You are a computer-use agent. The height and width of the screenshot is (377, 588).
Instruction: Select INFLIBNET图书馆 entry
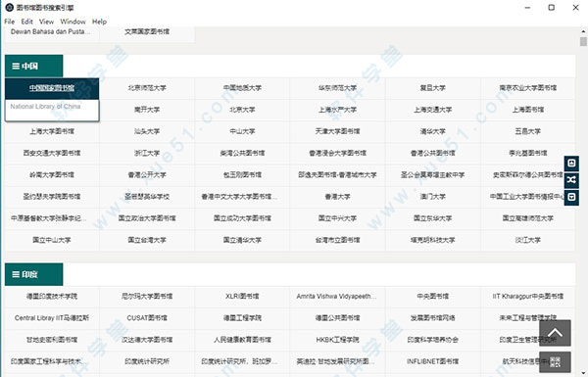(433, 361)
